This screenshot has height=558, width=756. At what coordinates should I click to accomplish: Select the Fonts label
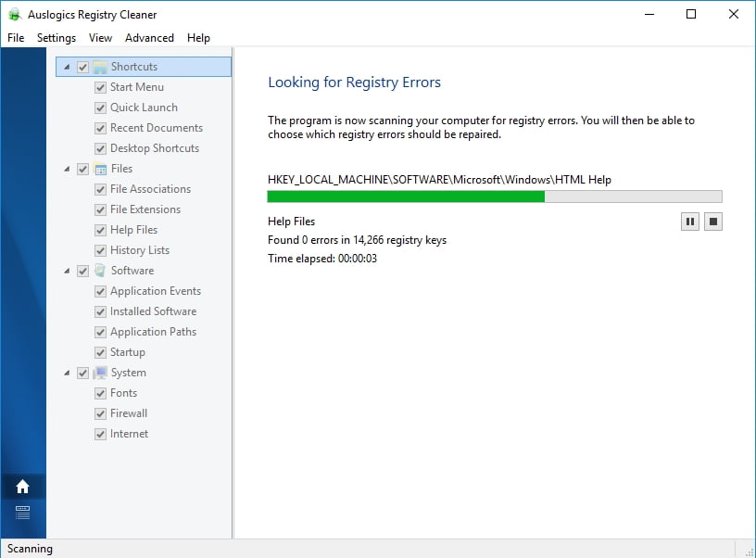pyautogui.click(x=123, y=393)
